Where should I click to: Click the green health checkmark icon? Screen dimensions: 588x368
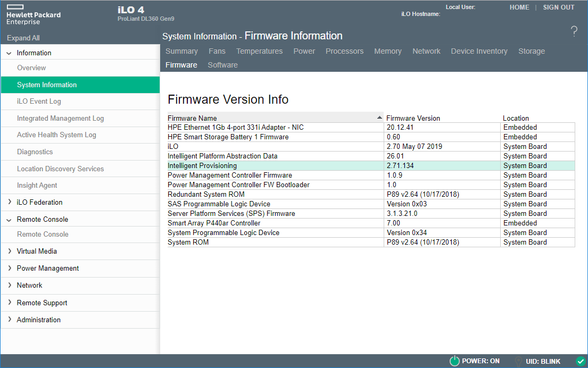579,361
